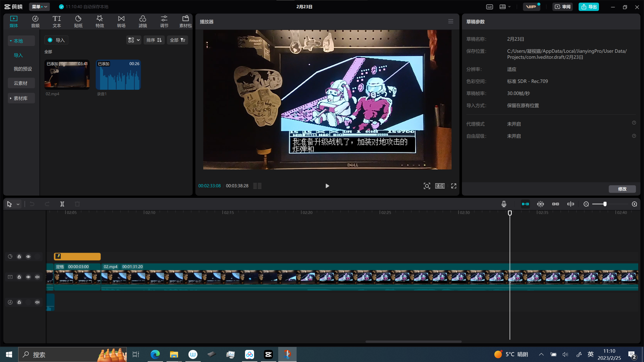Open the 全部 filter dropdown
644x362 pixels.
click(x=177, y=40)
